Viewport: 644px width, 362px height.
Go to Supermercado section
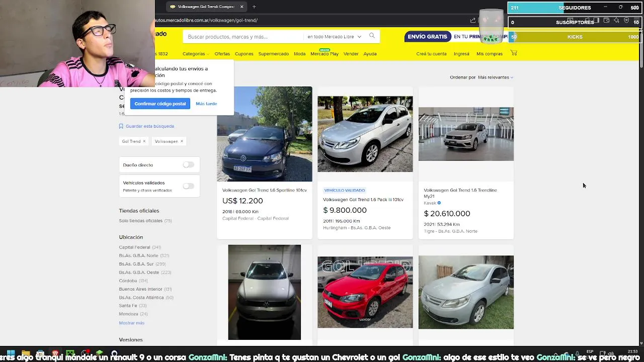point(273,54)
